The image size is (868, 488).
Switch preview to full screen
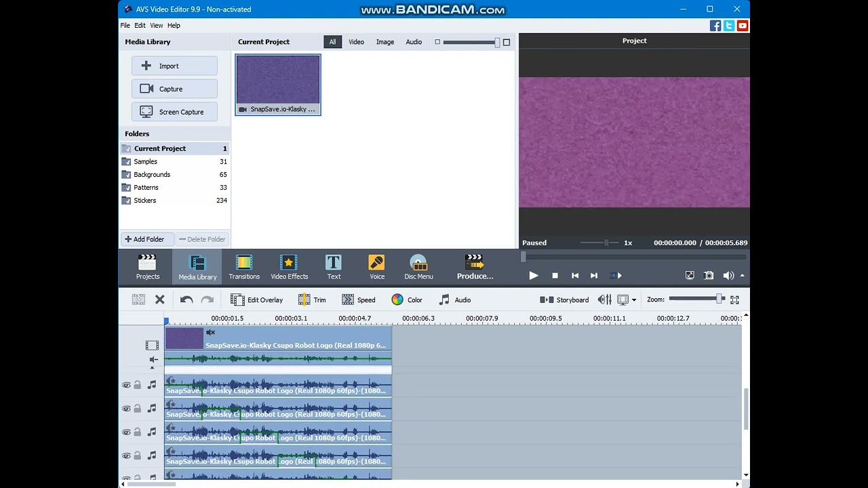(x=690, y=275)
